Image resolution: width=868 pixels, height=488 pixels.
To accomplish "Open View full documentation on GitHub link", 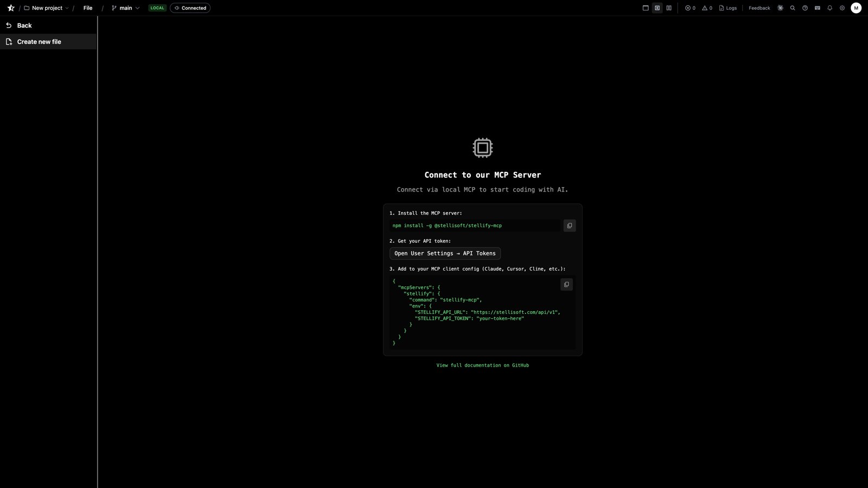I will tap(482, 365).
